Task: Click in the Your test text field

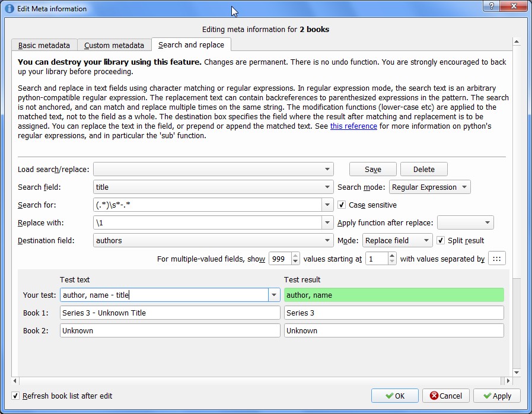Action: [164, 295]
